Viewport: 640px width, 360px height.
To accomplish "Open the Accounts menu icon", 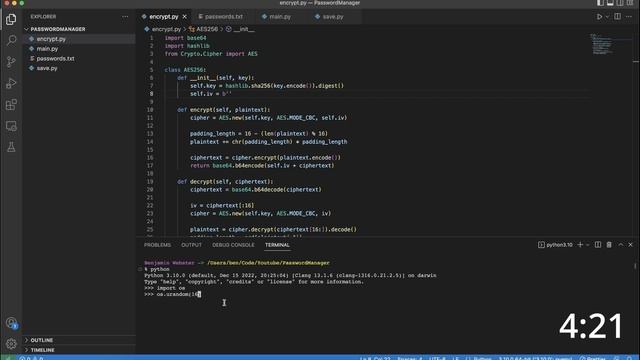I will click(11, 323).
